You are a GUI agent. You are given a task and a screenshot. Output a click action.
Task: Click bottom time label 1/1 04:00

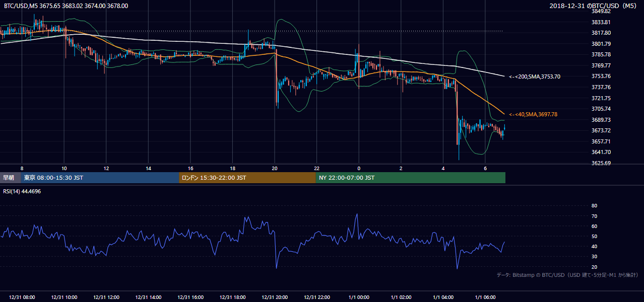tap(443, 297)
